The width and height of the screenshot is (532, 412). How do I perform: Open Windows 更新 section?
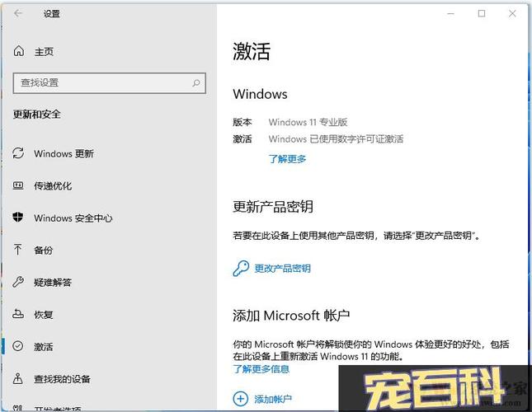tap(64, 154)
